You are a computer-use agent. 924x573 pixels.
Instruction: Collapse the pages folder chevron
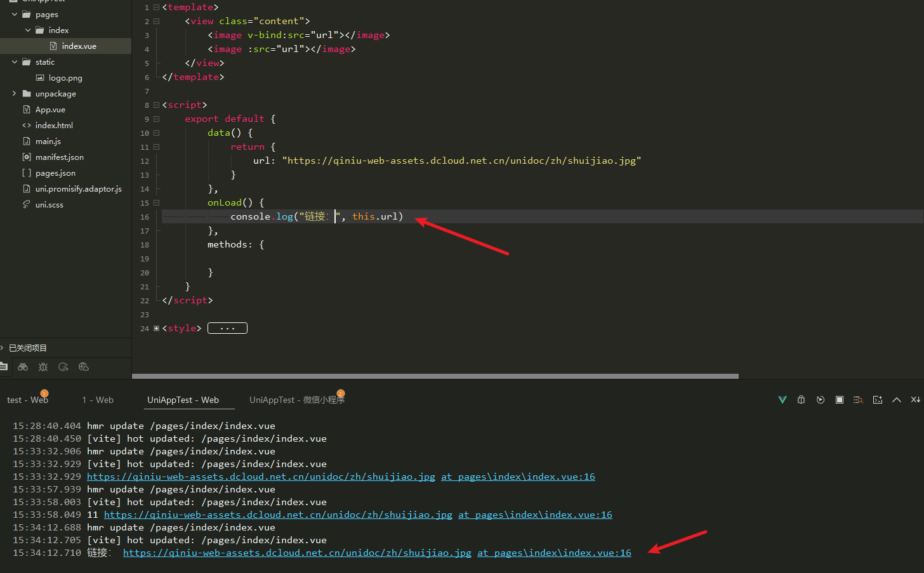[15, 14]
